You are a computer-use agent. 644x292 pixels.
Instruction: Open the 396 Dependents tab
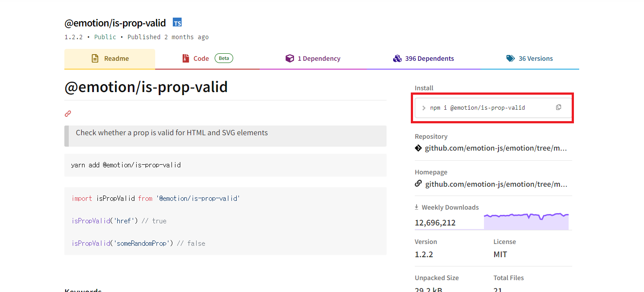[424, 59]
